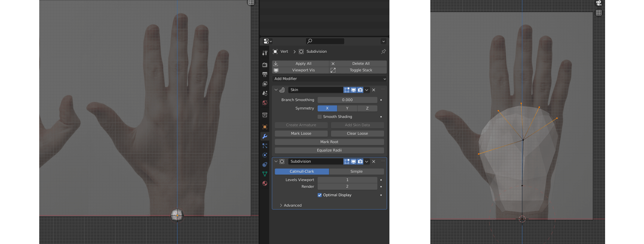Toggle Subdivision modifier render display

360,161
